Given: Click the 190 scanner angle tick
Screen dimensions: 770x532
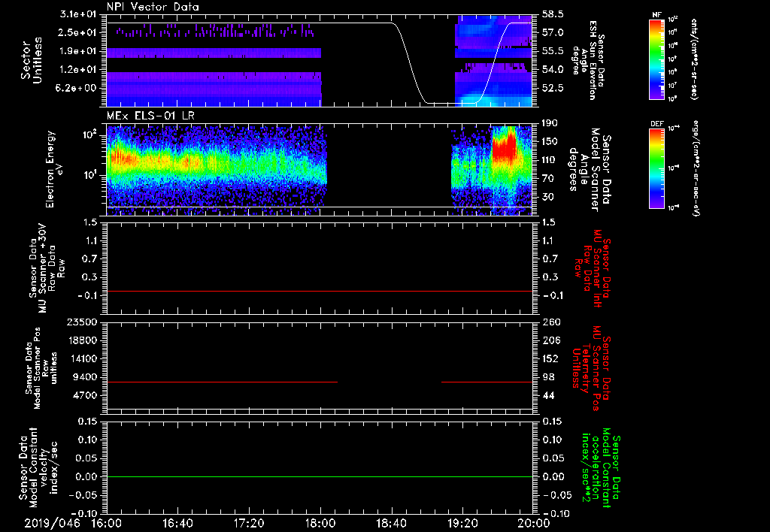Looking at the screenshot, I should (550, 123).
